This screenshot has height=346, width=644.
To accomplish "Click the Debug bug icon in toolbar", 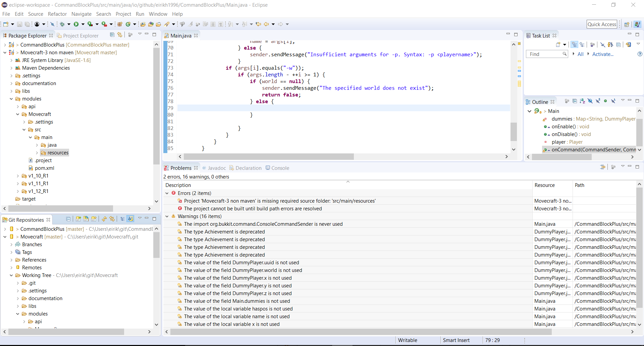I will point(62,24).
